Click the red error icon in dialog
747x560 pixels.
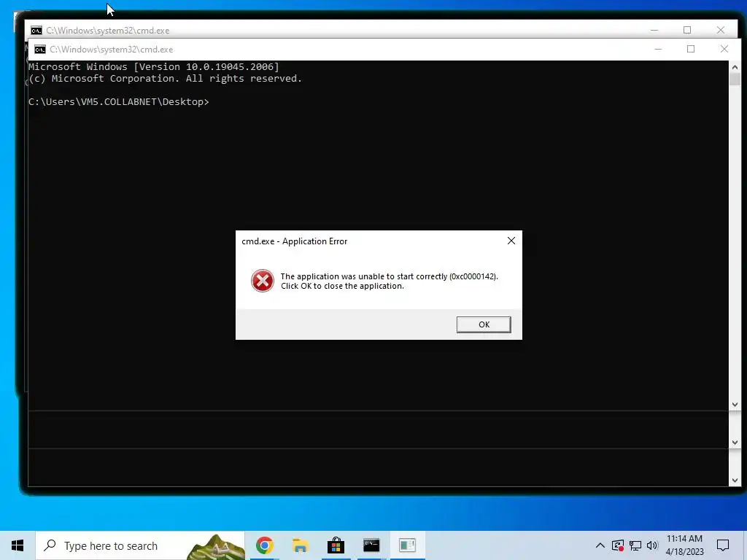[263, 281]
